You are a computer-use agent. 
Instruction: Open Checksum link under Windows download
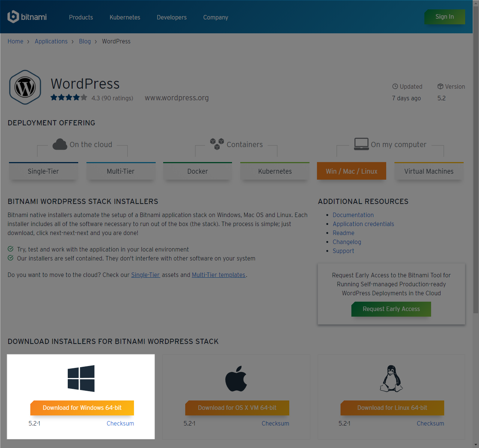(x=120, y=423)
